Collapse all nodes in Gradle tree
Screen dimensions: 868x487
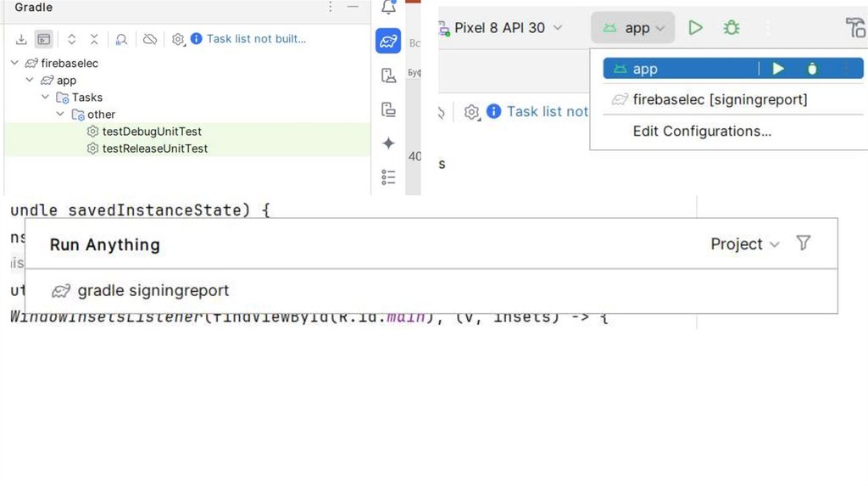pos(94,39)
